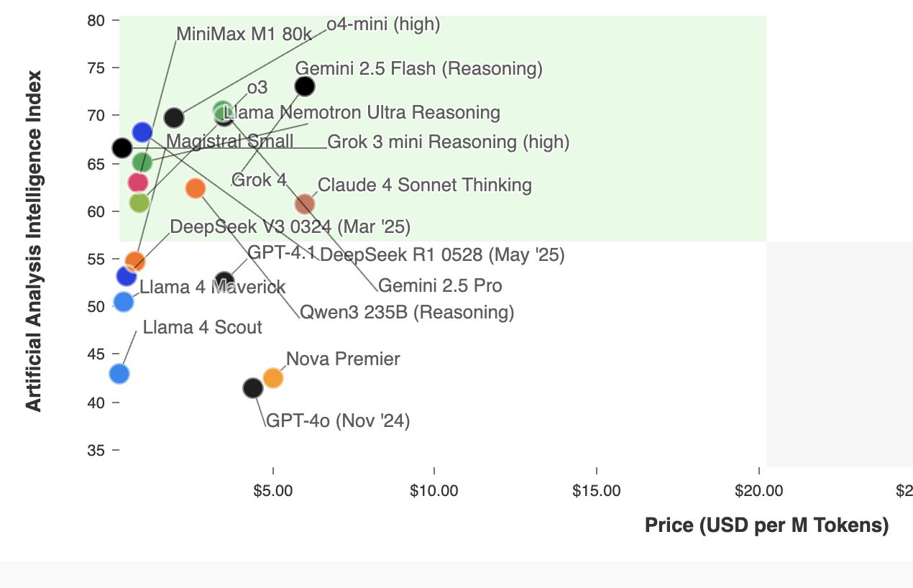Click the Gemini 2.5 Flash (Reasoning) label
Screen dimensions: 913x588
pos(418,69)
